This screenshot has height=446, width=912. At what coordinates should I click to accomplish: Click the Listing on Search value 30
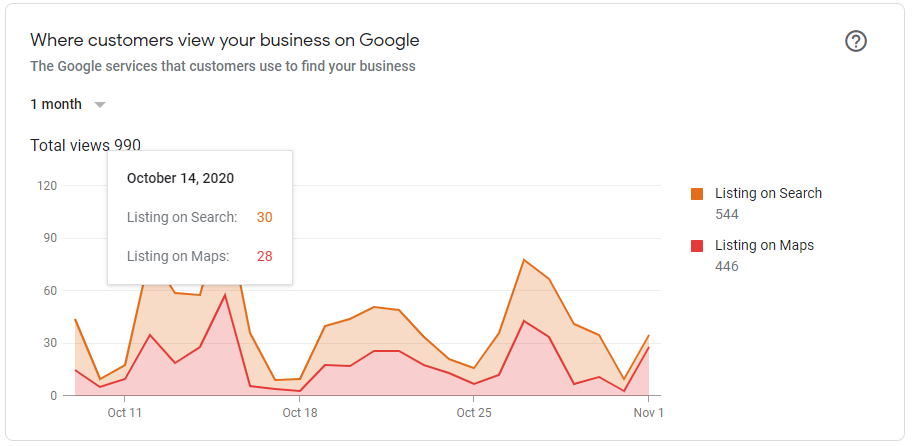coord(265,218)
